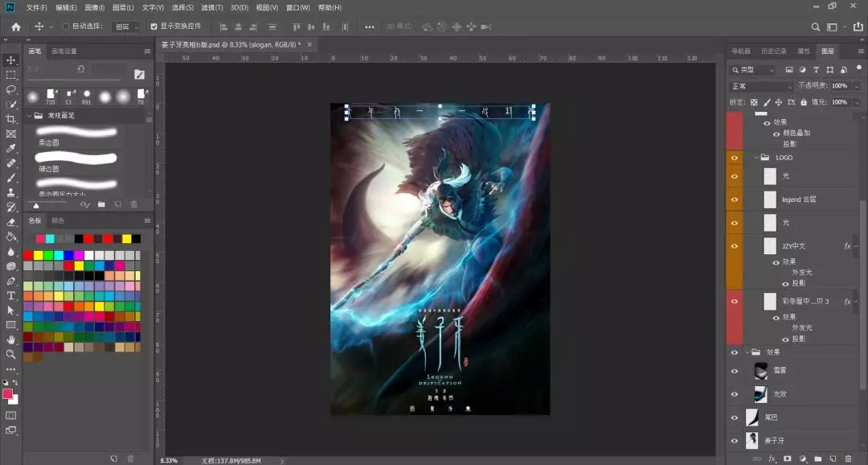Enable the 自动选择 checkbox
This screenshot has width=868, height=465.
(66, 27)
